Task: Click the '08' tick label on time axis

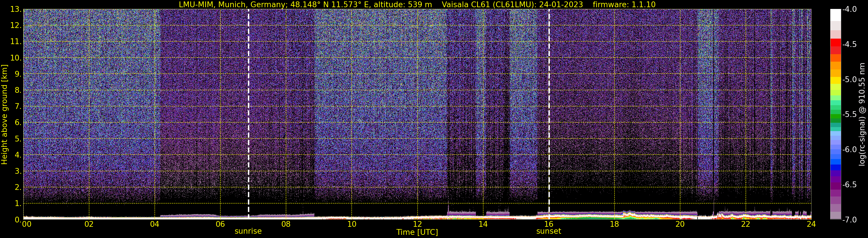Action: tap(286, 224)
